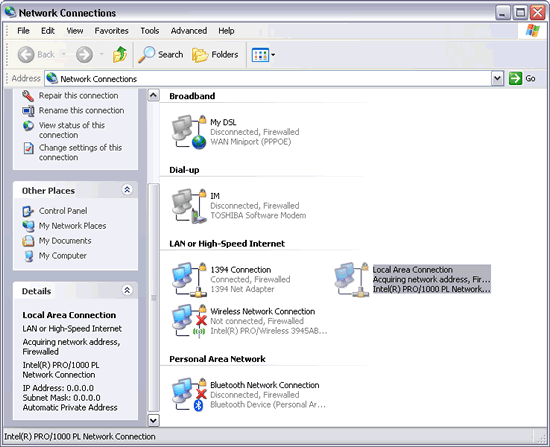Screen dimensions: 550x447
Task: Expand the Address bar dropdown
Action: [497, 78]
